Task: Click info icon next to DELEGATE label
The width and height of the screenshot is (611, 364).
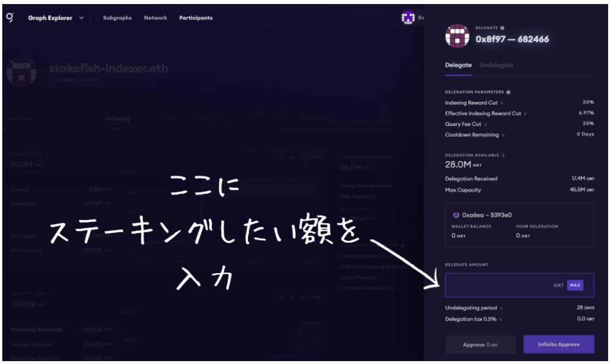Action: (x=502, y=28)
